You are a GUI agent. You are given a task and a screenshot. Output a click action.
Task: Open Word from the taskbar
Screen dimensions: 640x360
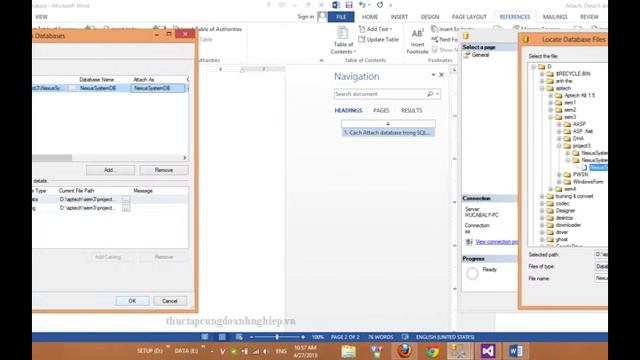pos(516,351)
